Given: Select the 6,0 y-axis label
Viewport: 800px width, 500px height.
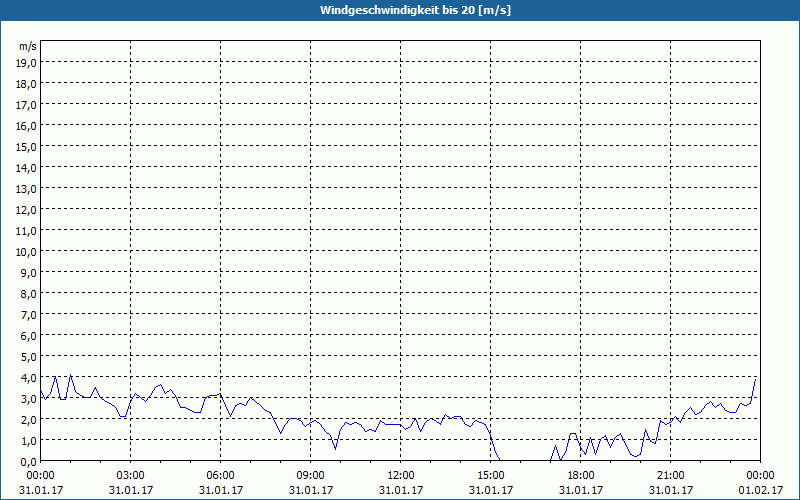Looking at the screenshot, I should (28, 335).
